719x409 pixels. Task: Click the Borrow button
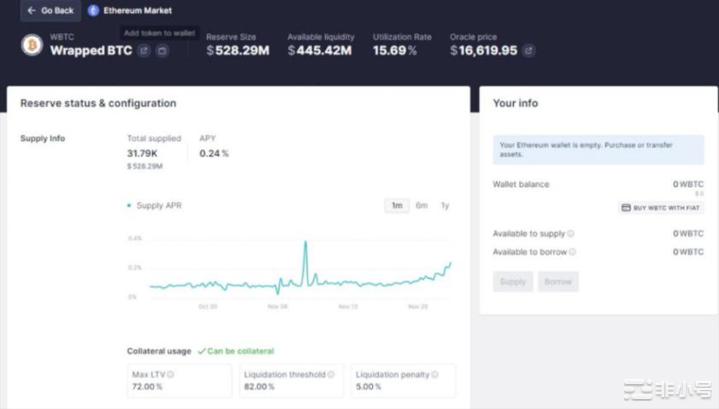coord(558,282)
